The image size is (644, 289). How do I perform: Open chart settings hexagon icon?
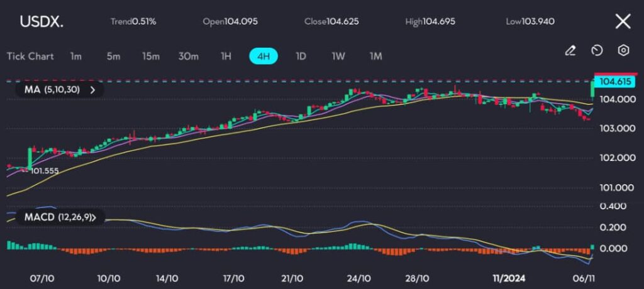pyautogui.click(x=623, y=51)
